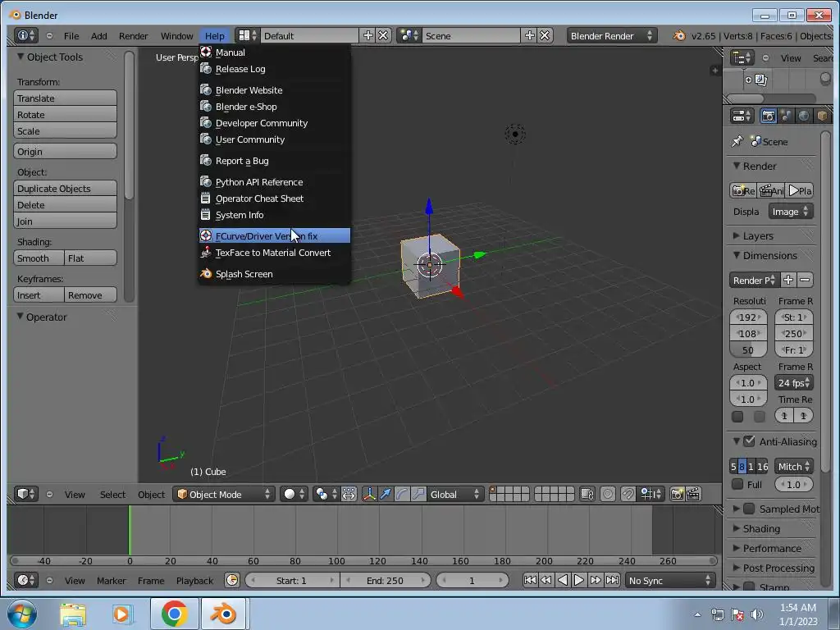
Task: Play animation in reverse
Action: [x=563, y=580]
